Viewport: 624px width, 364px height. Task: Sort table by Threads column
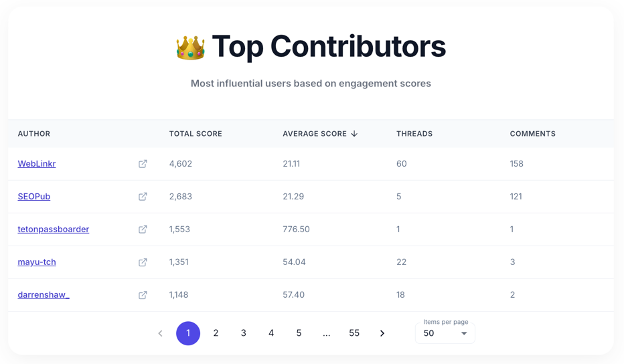click(414, 134)
